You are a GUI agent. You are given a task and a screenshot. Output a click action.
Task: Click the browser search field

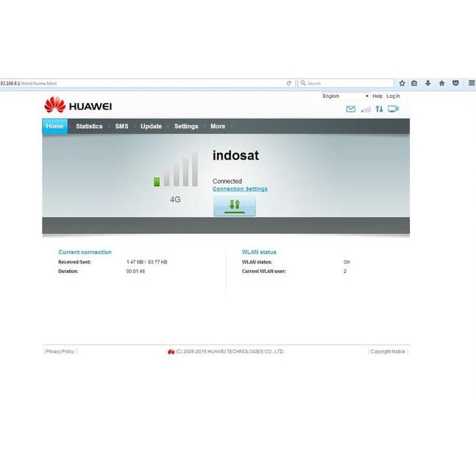click(x=346, y=84)
